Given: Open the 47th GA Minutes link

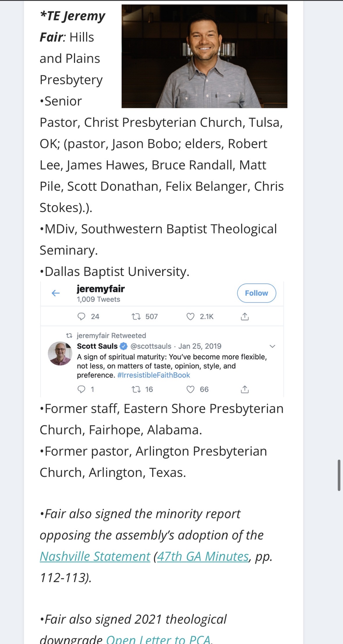Looking at the screenshot, I should [203, 556].
